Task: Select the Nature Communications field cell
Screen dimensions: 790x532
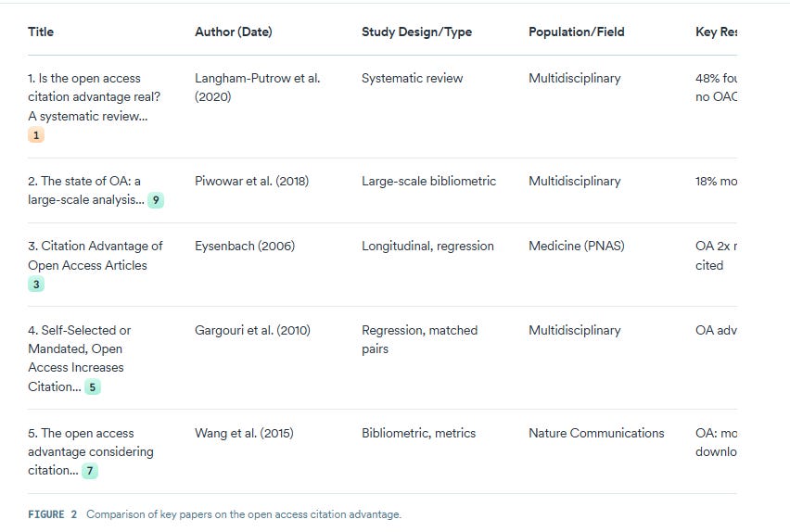Action: 596,433
